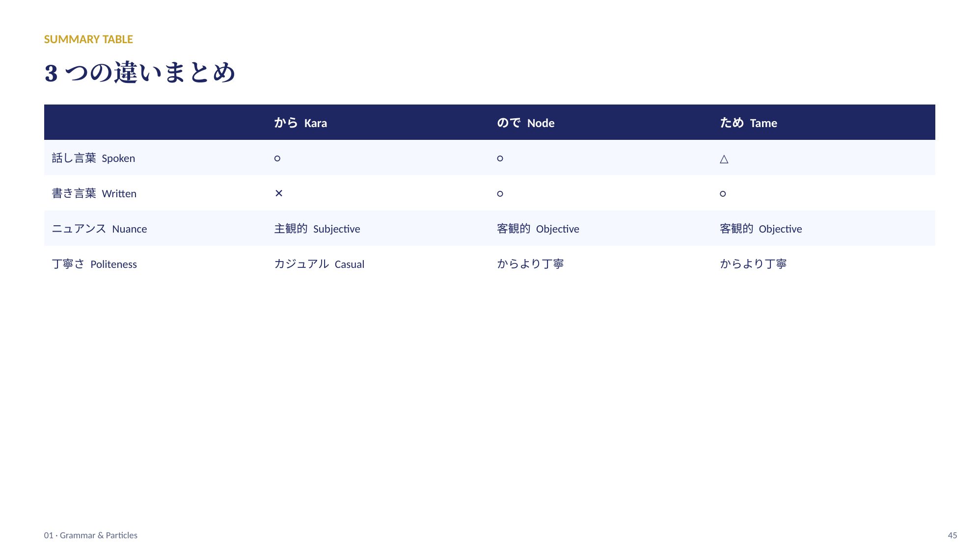This screenshot has height=552, width=980.
Task: Select the 主観的 Subjective cell
Action: click(317, 229)
